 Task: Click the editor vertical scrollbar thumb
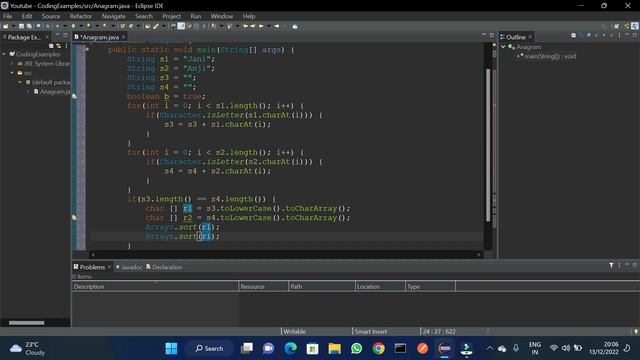click(488, 145)
